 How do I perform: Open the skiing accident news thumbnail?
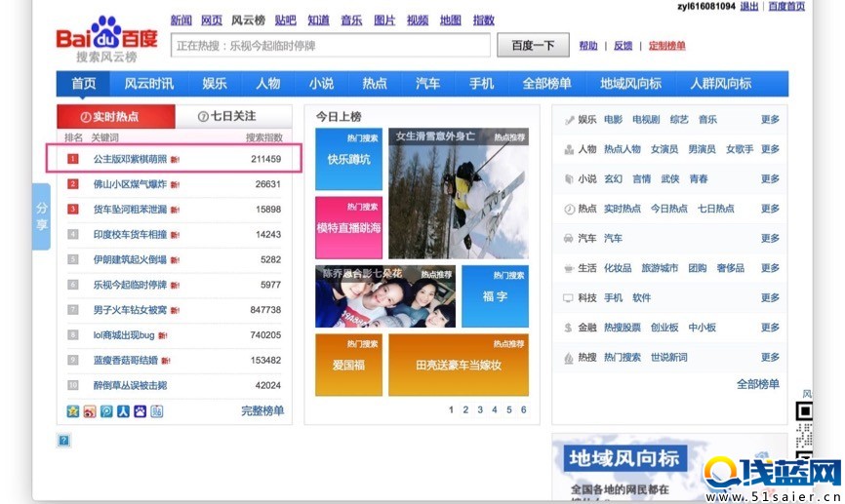point(458,193)
